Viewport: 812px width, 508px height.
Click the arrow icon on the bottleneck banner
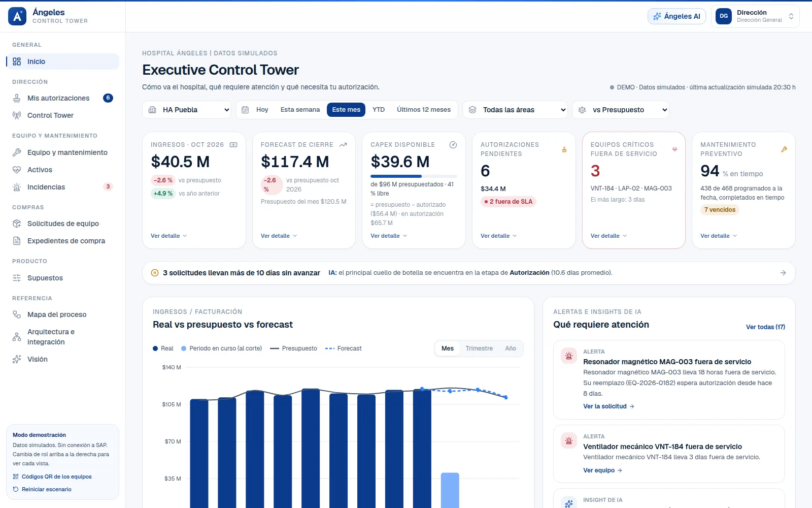pos(783,273)
